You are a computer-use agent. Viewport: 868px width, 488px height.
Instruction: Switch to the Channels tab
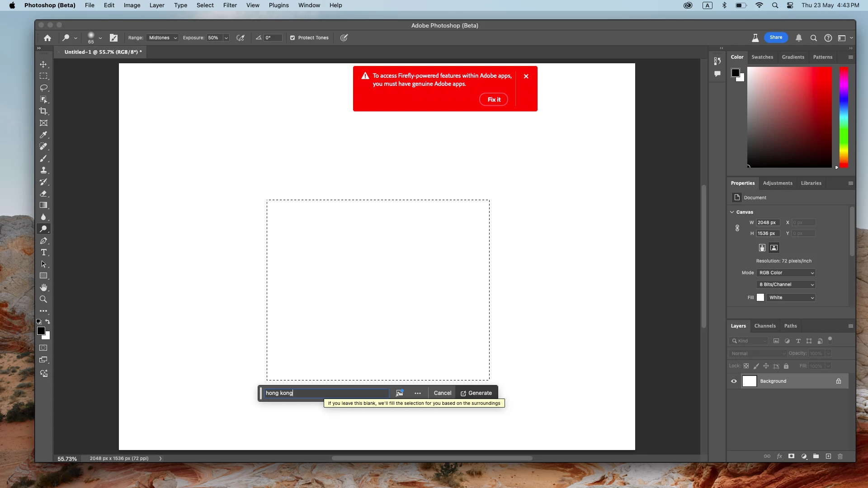point(765,326)
